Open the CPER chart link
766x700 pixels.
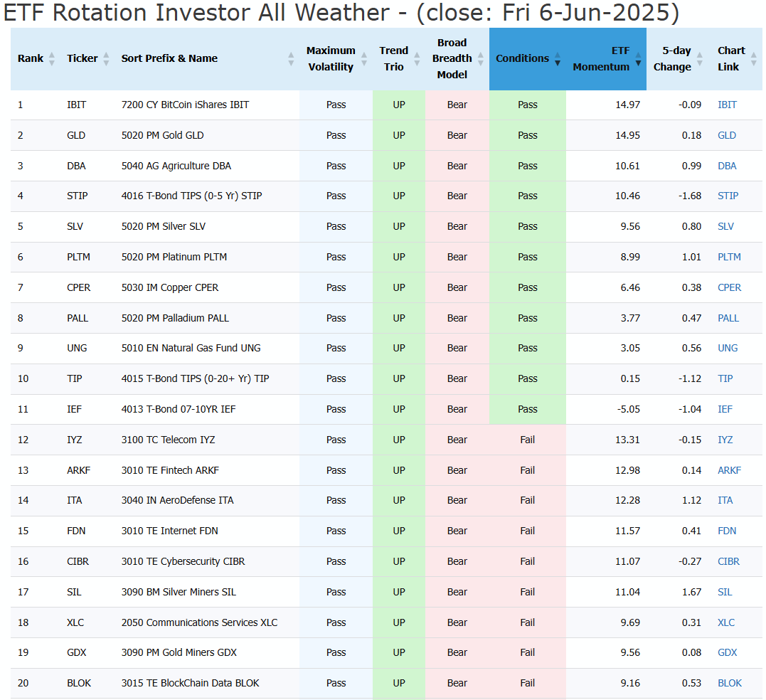(x=729, y=287)
